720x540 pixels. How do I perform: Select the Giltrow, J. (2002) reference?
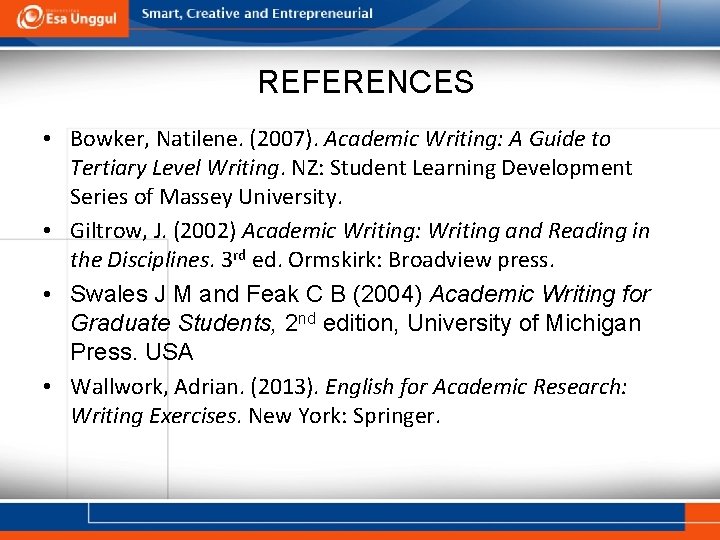(x=360, y=245)
